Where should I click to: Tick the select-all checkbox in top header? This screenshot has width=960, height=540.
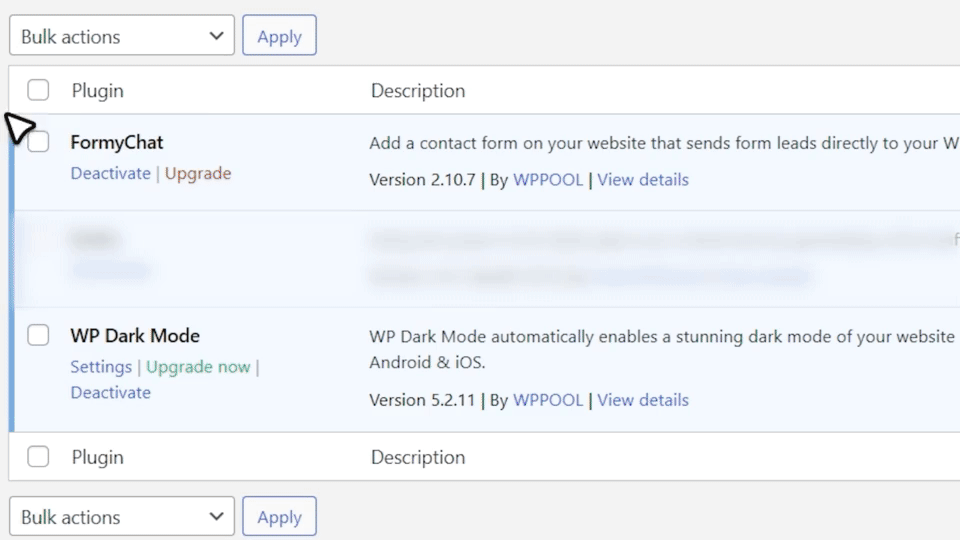tap(38, 90)
